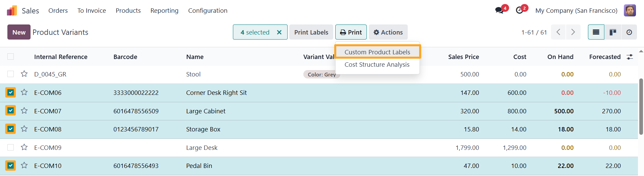644x176 pixels.
Task: Open the Print dropdown
Action: point(351,32)
